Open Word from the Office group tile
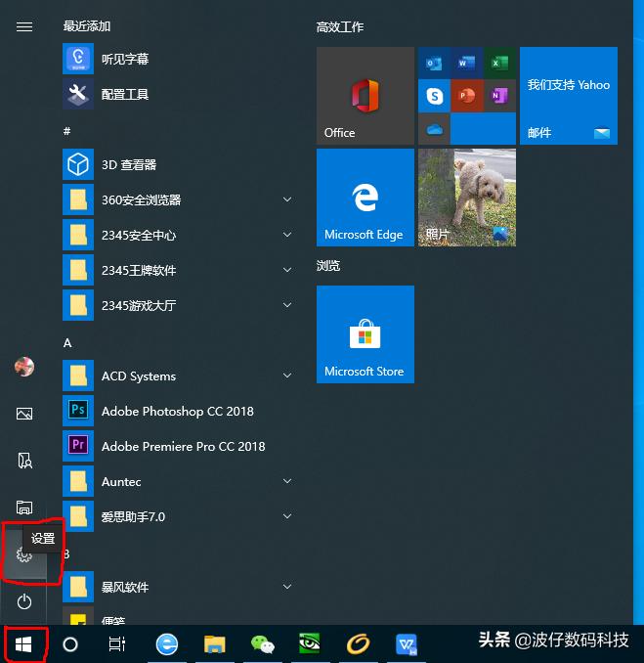The image size is (644, 663). (x=466, y=63)
